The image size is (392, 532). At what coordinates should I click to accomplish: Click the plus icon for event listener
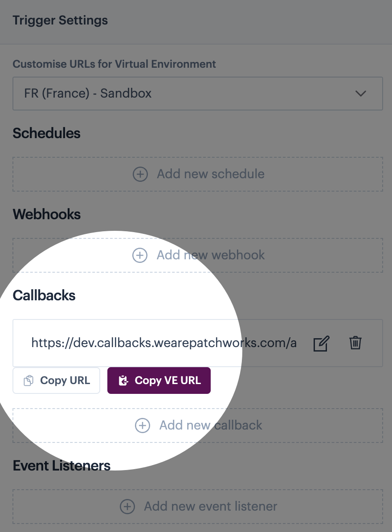[127, 507]
